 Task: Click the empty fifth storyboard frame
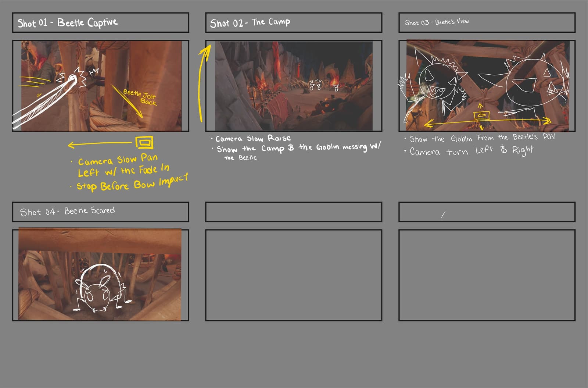tap(294, 275)
